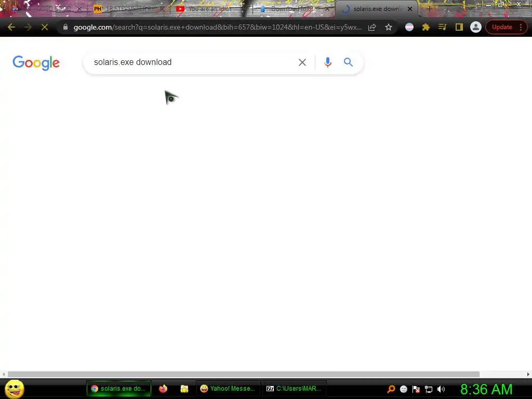Click the 8:36 AM clock
The image size is (532, 399).
(486, 389)
